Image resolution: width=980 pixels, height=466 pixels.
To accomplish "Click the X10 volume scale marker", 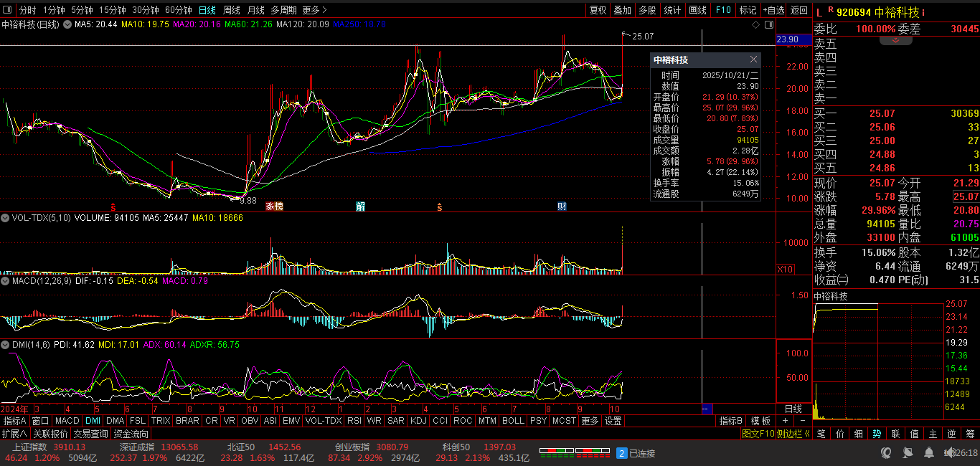I will click(786, 269).
